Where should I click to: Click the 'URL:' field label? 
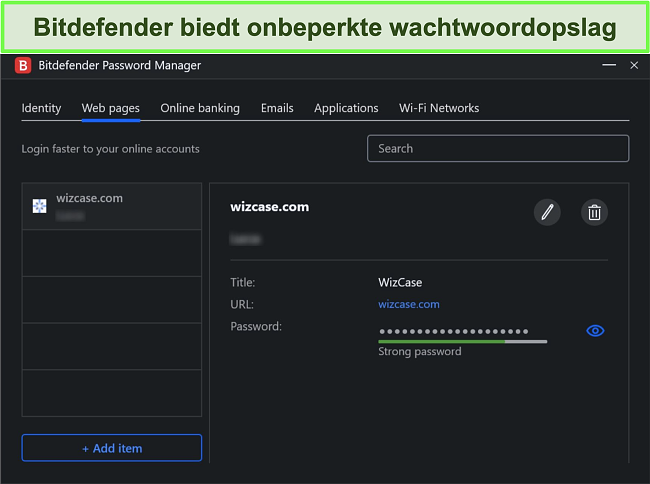pyautogui.click(x=242, y=305)
